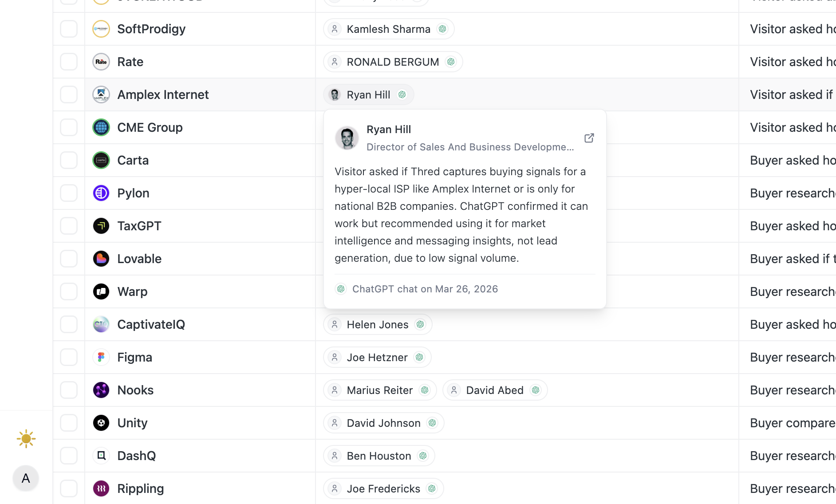Image resolution: width=836 pixels, height=504 pixels.
Task: Click ChatGPT icon beside Kamlesh Sharma
Action: pyautogui.click(x=442, y=29)
